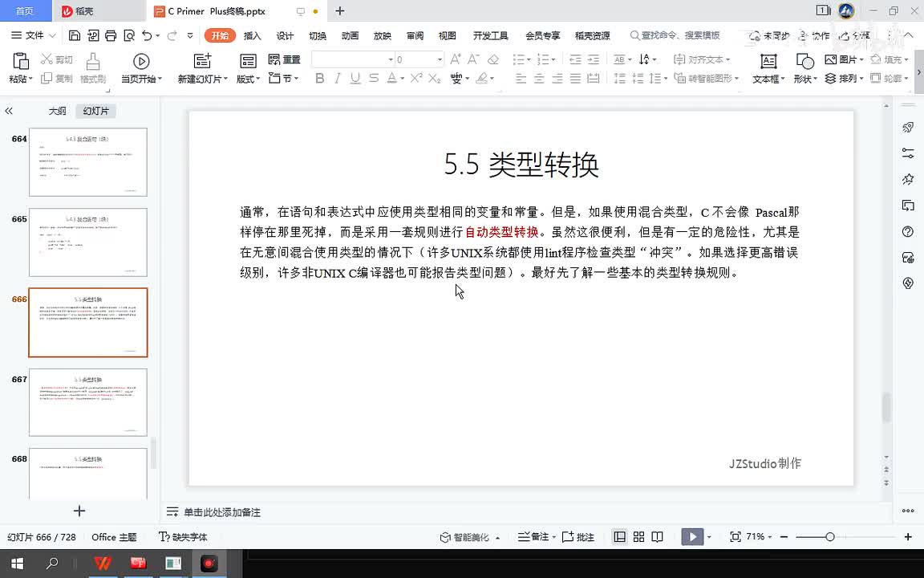Open the Design (设计) ribbon tab
This screenshot has height=578, width=924.
pos(285,35)
